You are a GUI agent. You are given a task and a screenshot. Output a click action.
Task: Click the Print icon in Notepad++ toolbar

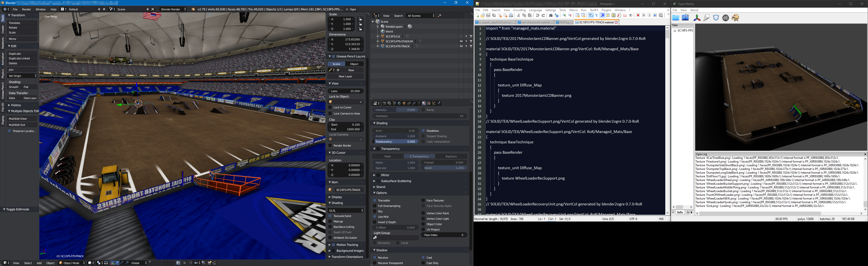(x=511, y=16)
